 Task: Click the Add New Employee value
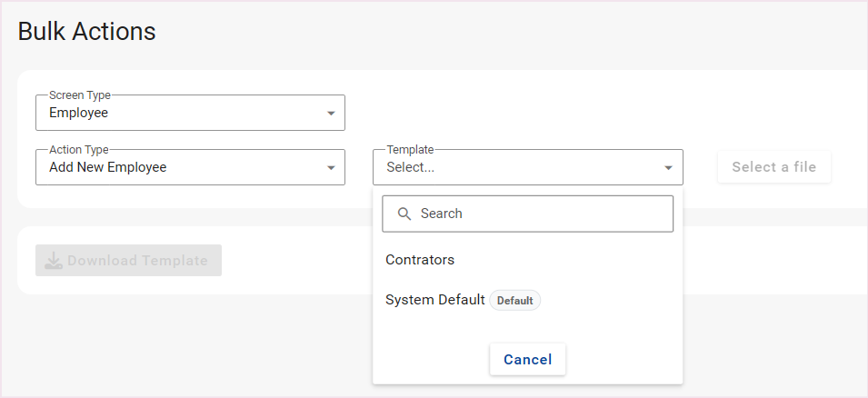[x=107, y=167]
